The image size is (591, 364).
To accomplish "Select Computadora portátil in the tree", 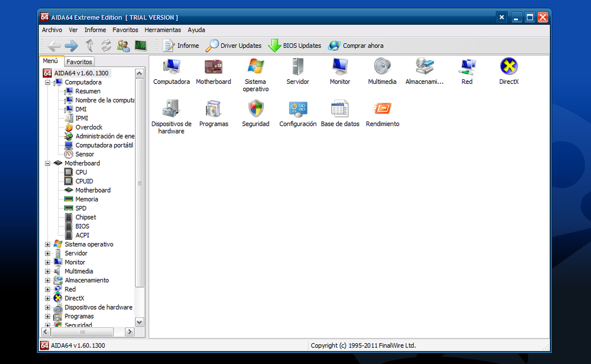I will pyautogui.click(x=104, y=145).
